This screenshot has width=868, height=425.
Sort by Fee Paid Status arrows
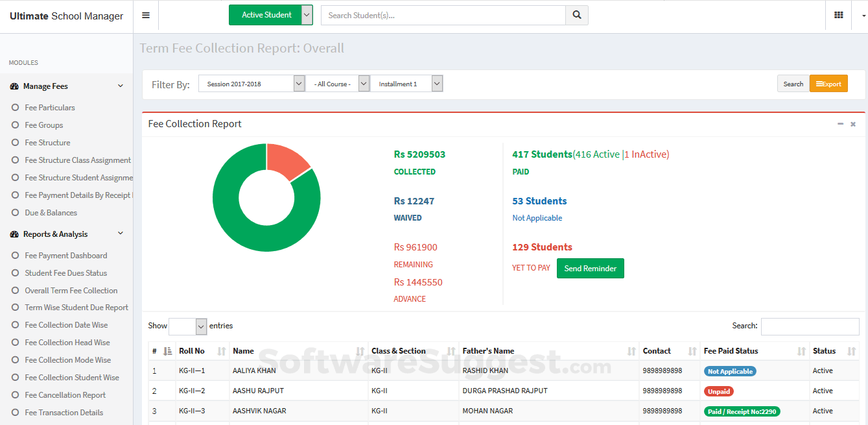tap(801, 351)
